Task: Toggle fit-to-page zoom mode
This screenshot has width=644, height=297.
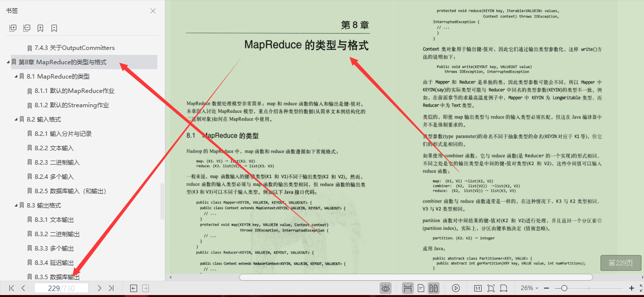Action: point(491,288)
